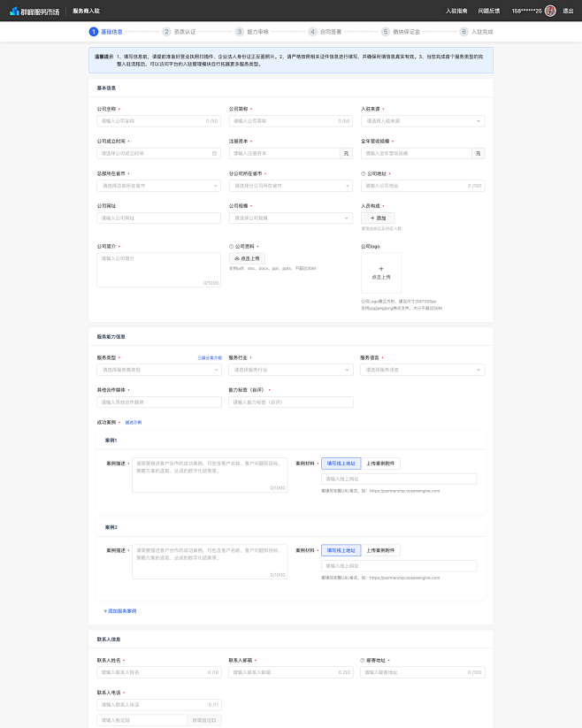Click the platform logo in the header
Image resolution: width=582 pixels, height=728 pixels.
click(x=34, y=11)
